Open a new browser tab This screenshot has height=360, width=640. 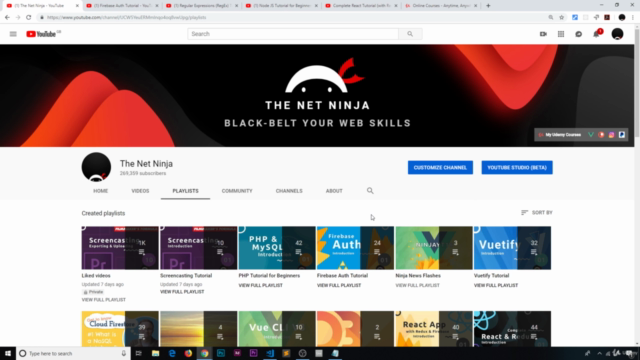488,6
